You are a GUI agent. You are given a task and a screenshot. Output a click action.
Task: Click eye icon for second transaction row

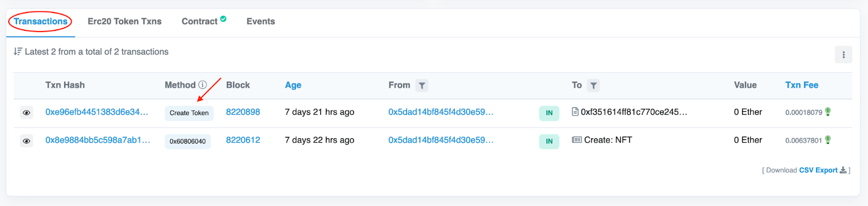[x=26, y=141]
